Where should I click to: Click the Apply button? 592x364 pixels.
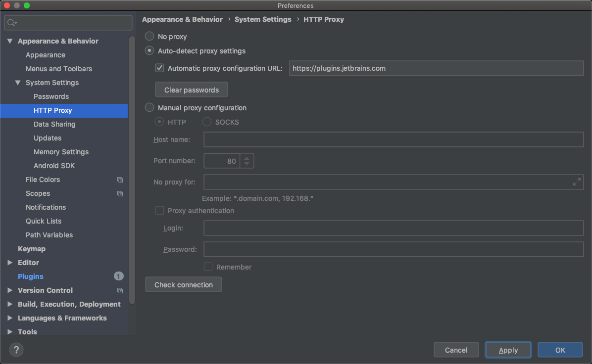point(508,350)
